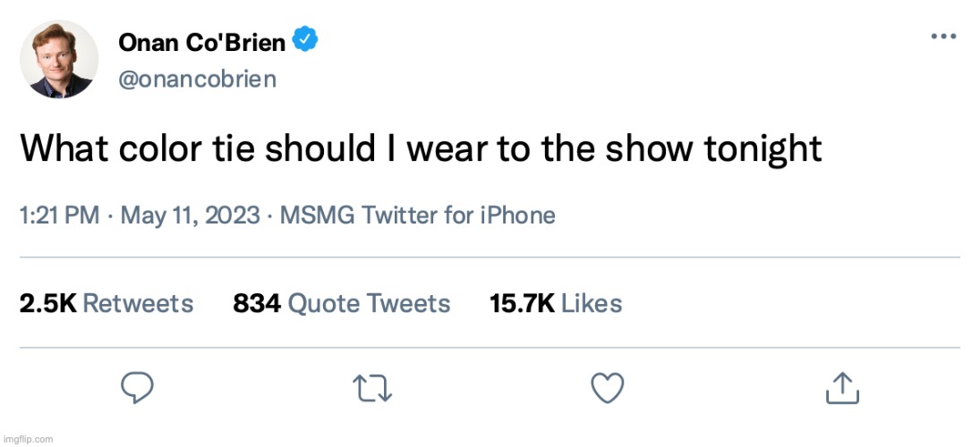Image resolution: width=980 pixels, height=447 pixels.
Task: Open the three-dot more options menu
Action: pyautogui.click(x=944, y=37)
